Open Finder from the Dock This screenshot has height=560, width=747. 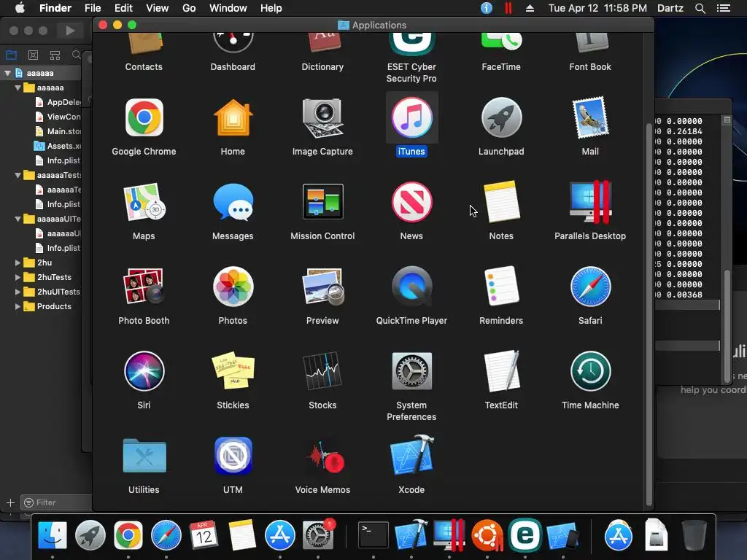[53, 534]
